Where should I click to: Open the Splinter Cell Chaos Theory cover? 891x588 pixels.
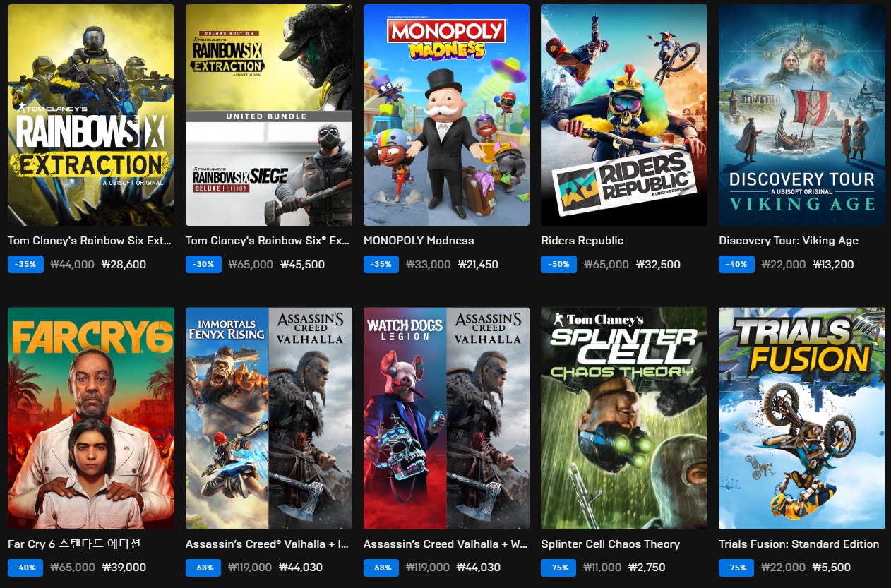click(x=624, y=419)
